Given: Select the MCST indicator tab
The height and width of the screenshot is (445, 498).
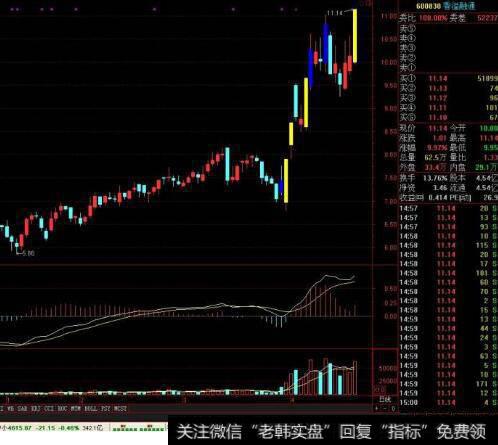Looking at the screenshot, I should (x=120, y=408).
